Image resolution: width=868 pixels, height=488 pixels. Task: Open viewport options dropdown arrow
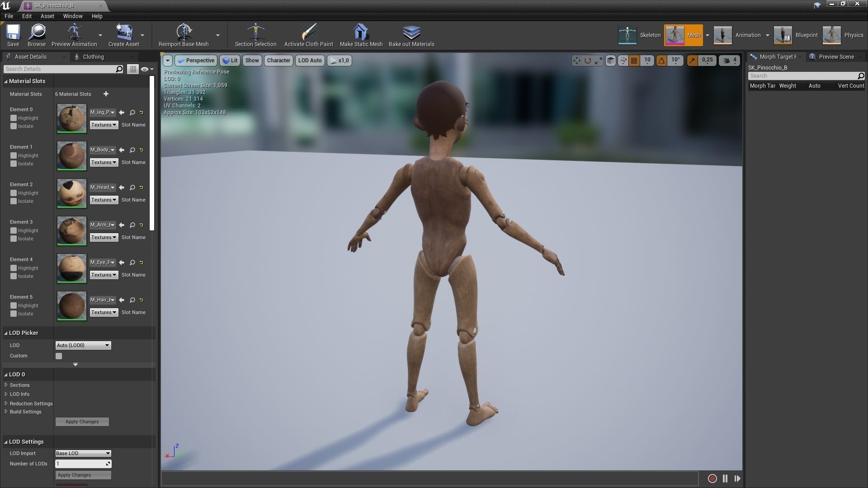(168, 61)
